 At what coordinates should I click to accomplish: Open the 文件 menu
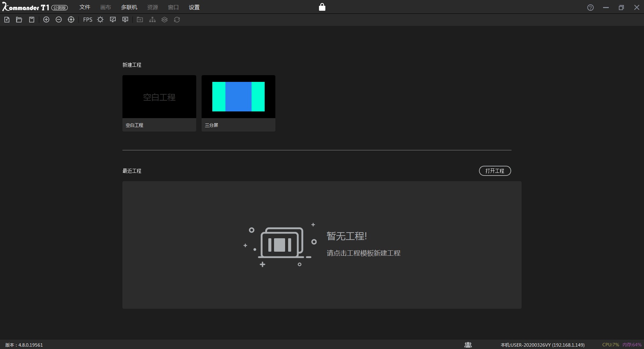[85, 7]
